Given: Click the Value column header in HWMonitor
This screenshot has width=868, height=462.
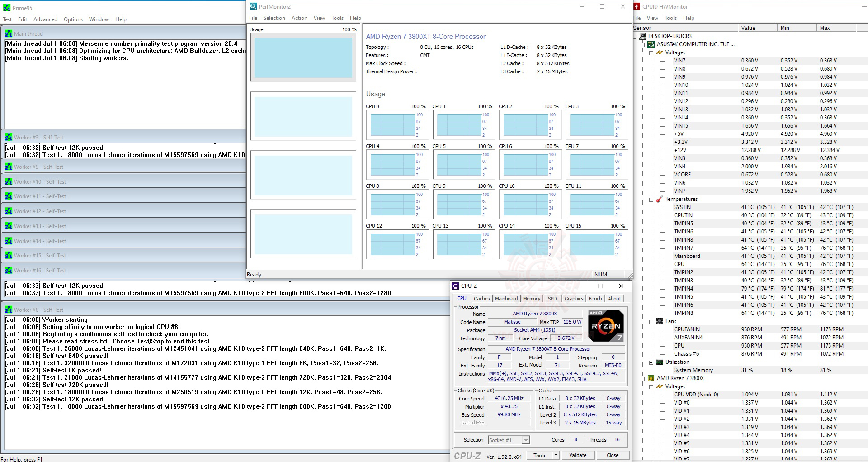Looking at the screenshot, I should [757, 28].
